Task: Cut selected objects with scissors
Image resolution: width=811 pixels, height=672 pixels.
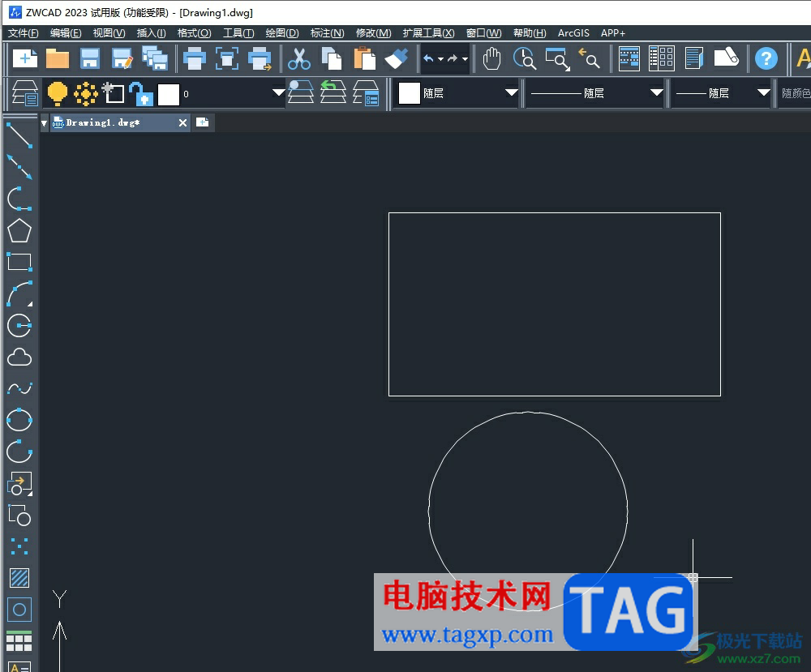Action: tap(299, 58)
